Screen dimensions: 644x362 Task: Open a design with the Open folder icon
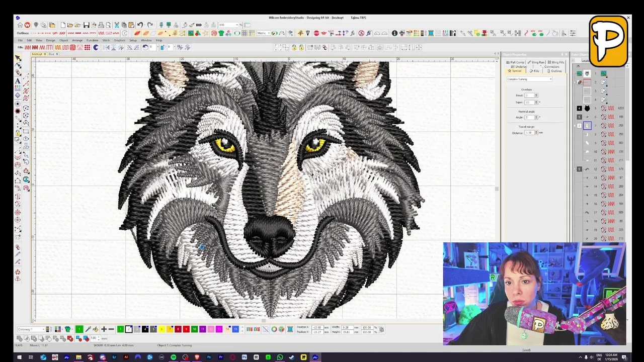coord(70,25)
